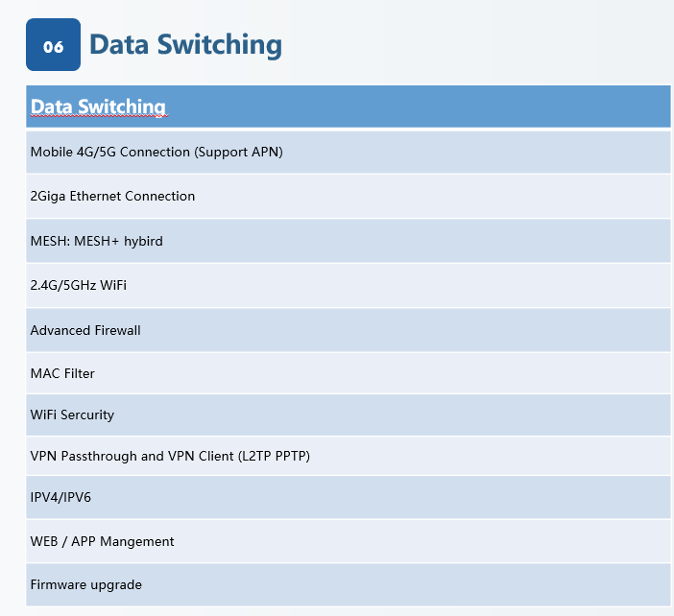674x616 pixels.
Task: Click the 2.4G/5GHz WiFi row
Action: (348, 285)
